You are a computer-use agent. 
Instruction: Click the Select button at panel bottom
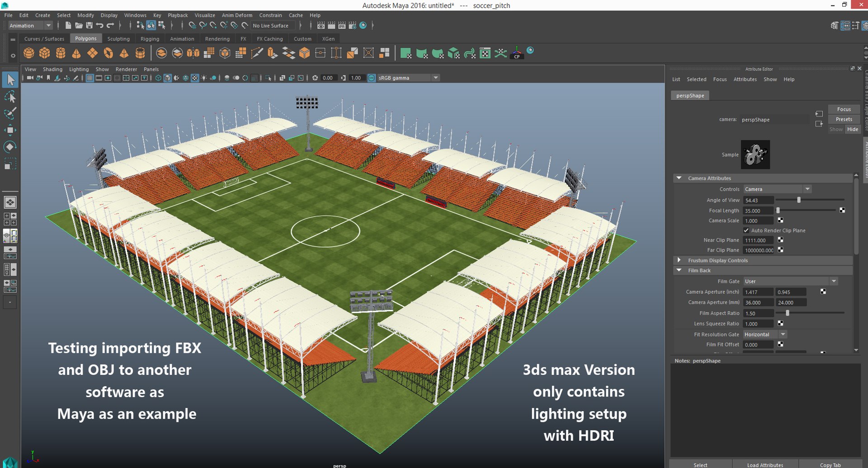point(700,464)
